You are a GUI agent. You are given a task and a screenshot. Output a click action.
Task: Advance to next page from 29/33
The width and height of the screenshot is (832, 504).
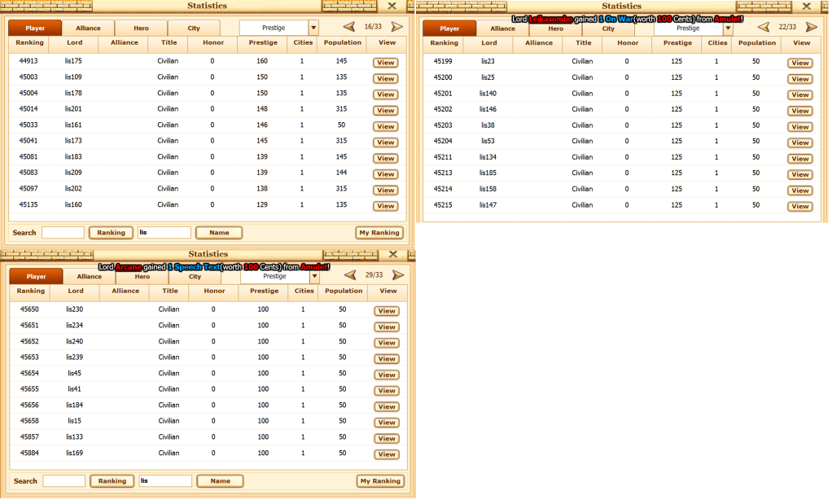coord(398,275)
